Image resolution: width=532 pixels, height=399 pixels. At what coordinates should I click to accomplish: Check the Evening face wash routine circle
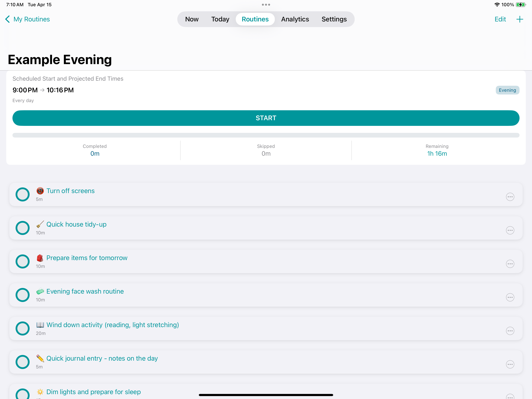tap(23, 295)
